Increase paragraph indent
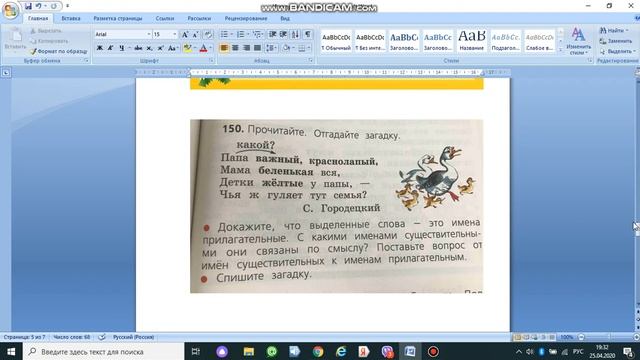The height and width of the screenshot is (360, 640). click(x=283, y=34)
